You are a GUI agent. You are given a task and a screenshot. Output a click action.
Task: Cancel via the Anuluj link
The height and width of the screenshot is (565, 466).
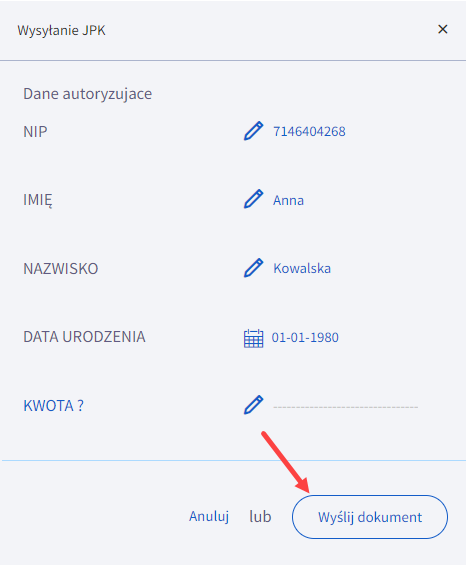(209, 517)
